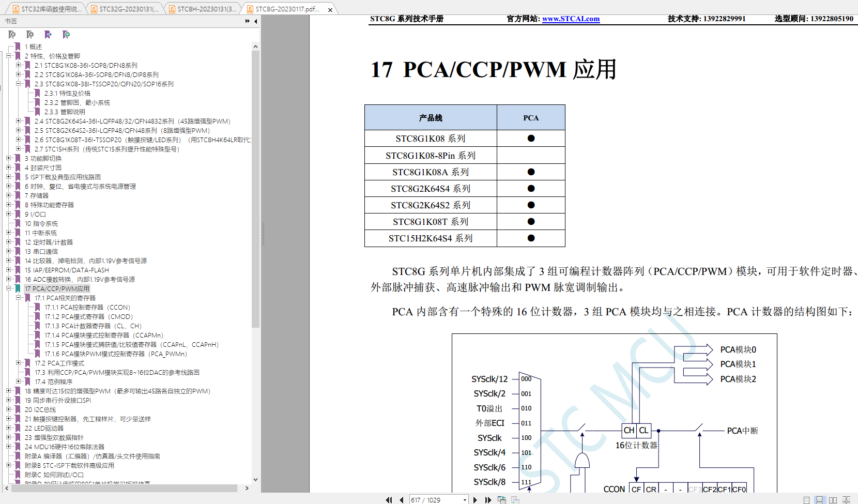
Task: Click the bookmark icon beside 20 I2C总线
Action: click(x=18, y=409)
